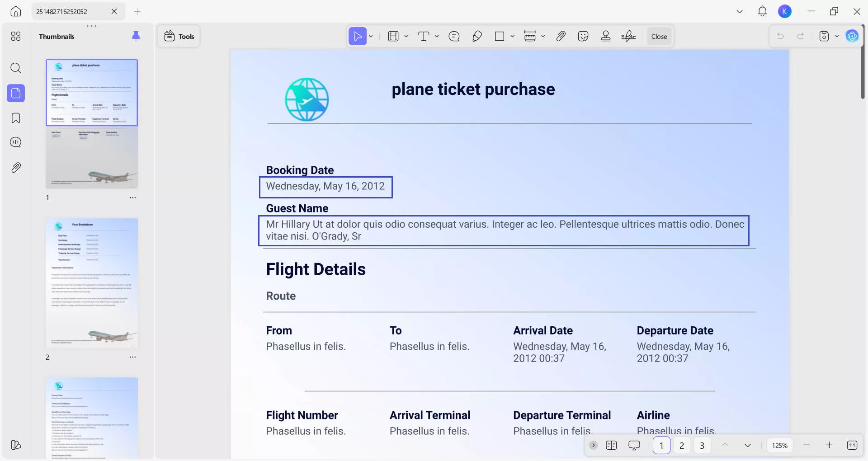Expand the text tool dropdown arrow
The image size is (868, 461).
coord(437,37)
